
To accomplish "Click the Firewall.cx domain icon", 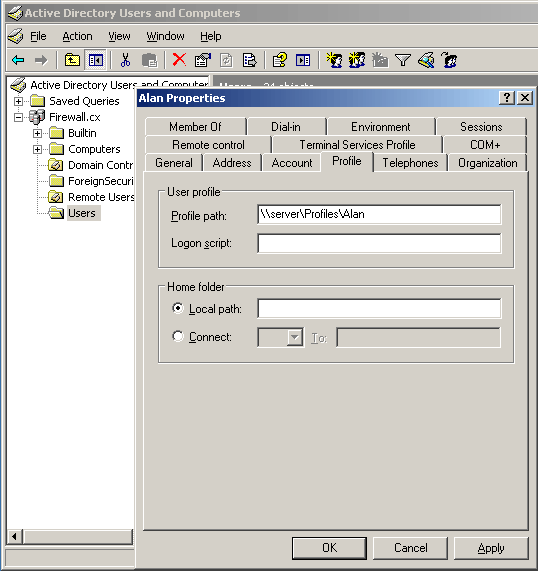I will click(37, 117).
